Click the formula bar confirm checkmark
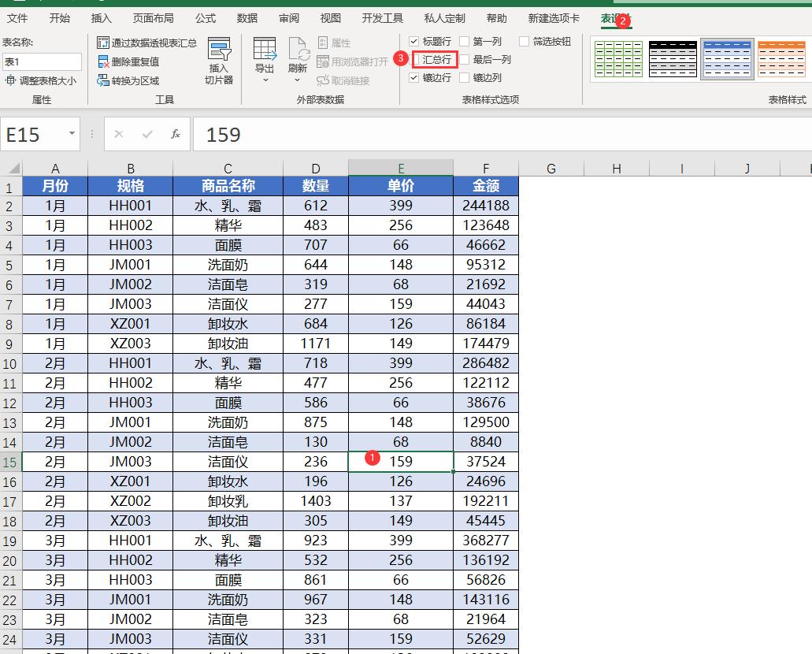Image resolution: width=812 pixels, height=654 pixels. coord(147,134)
